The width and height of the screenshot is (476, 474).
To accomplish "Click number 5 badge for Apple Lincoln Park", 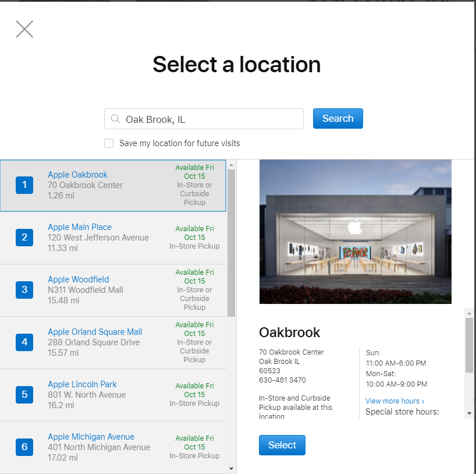I will point(24,394).
